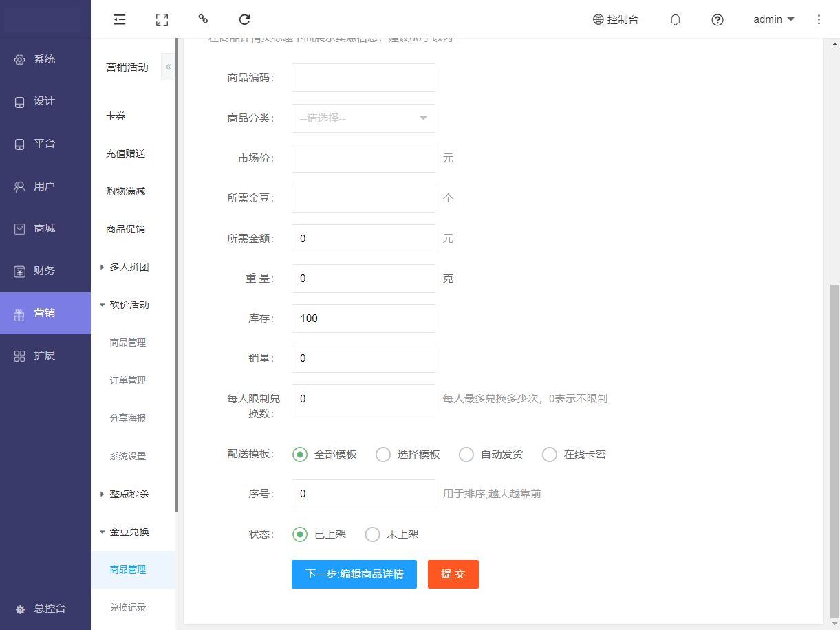
Task: Expand the 多人拼团 submenu
Action: [129, 267]
